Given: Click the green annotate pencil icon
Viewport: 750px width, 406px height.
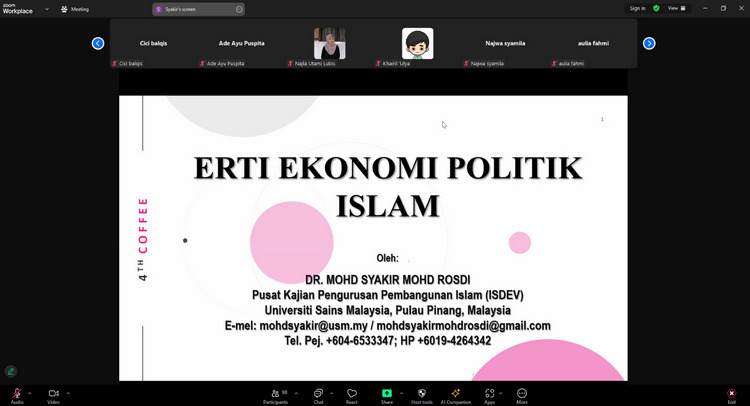Looking at the screenshot, I should click(x=11, y=371).
